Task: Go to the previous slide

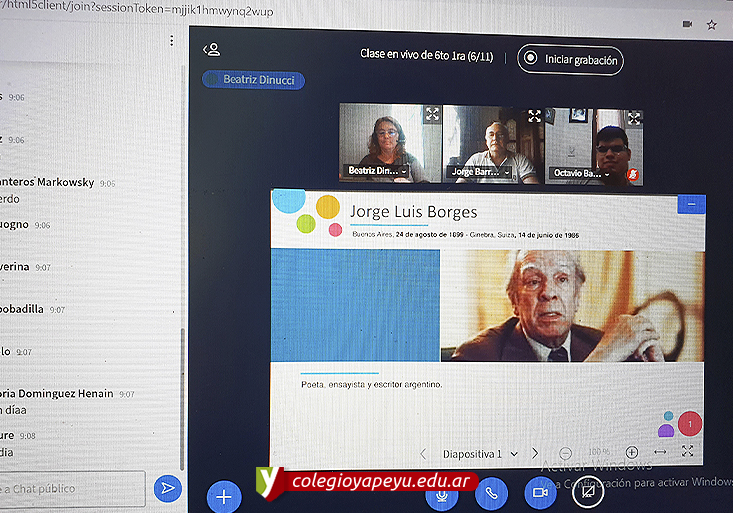Action: (423, 454)
